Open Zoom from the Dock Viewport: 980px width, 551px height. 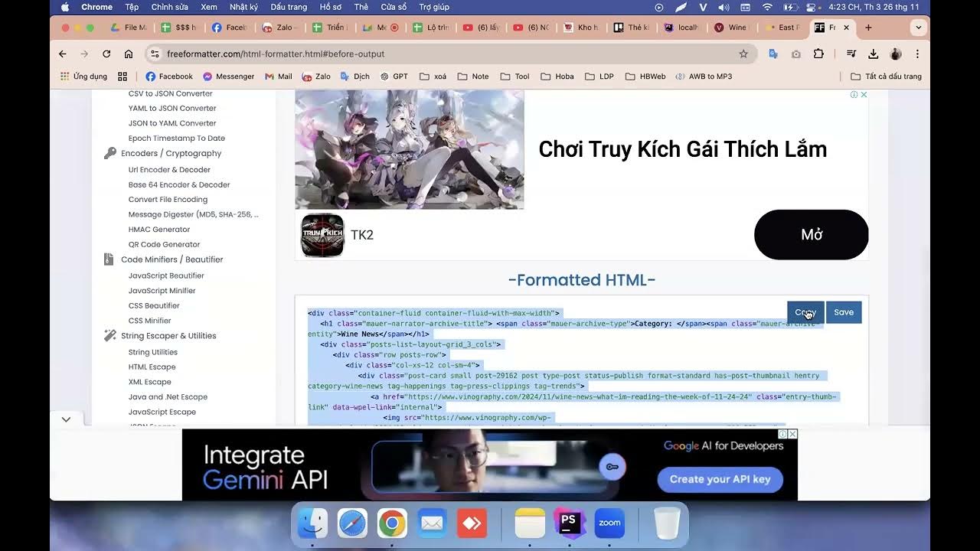[609, 523]
